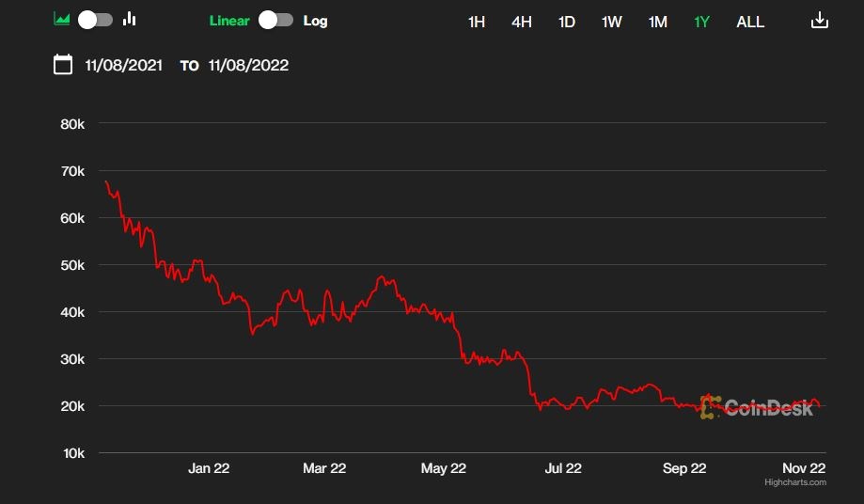Select the 1Y time range
Viewport: 864px width, 504px height.
[702, 22]
